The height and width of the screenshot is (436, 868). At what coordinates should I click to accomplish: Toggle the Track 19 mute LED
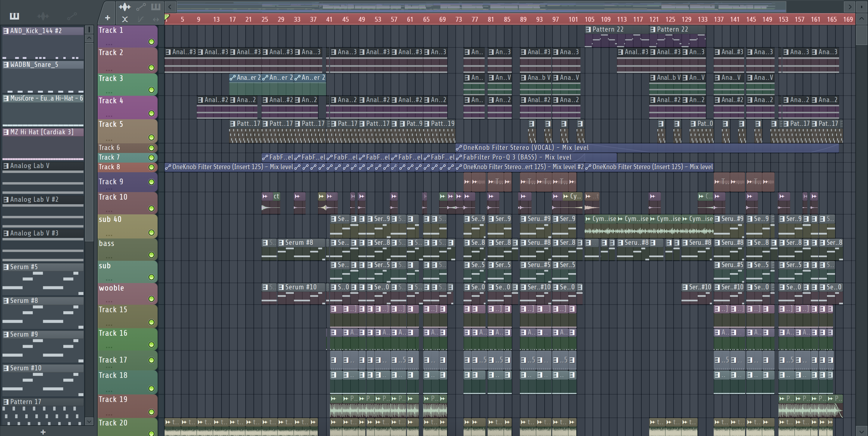151,412
